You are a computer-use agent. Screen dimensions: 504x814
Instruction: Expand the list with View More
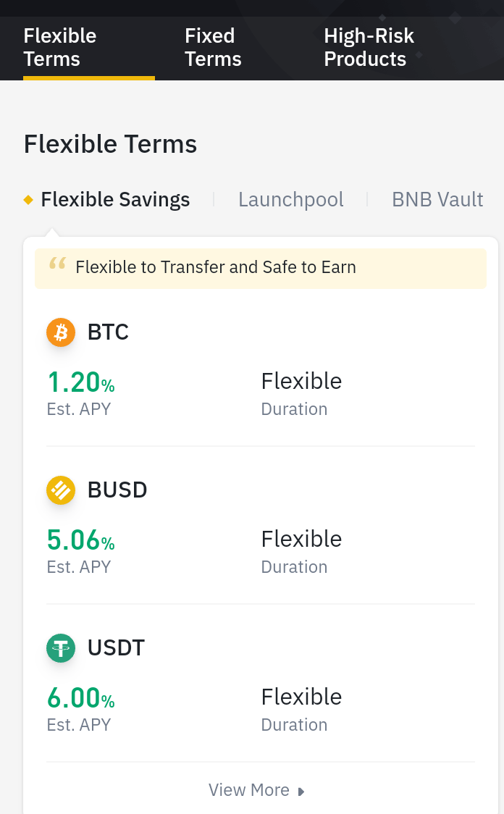(256, 790)
